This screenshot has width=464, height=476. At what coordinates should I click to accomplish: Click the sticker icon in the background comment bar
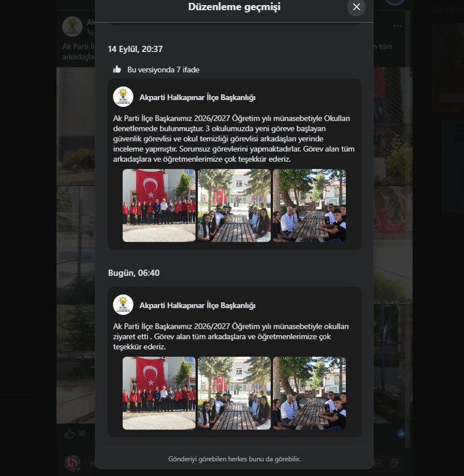(x=394, y=463)
